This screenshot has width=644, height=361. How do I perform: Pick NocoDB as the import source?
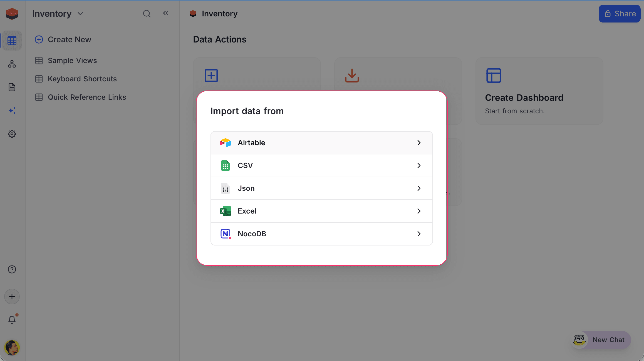(x=321, y=234)
